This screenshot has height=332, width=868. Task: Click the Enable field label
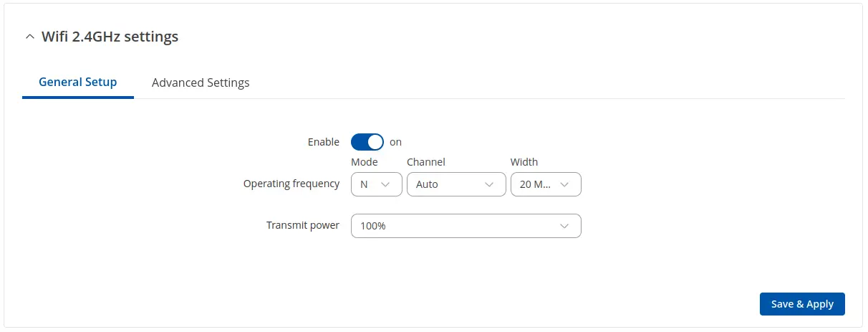point(323,142)
